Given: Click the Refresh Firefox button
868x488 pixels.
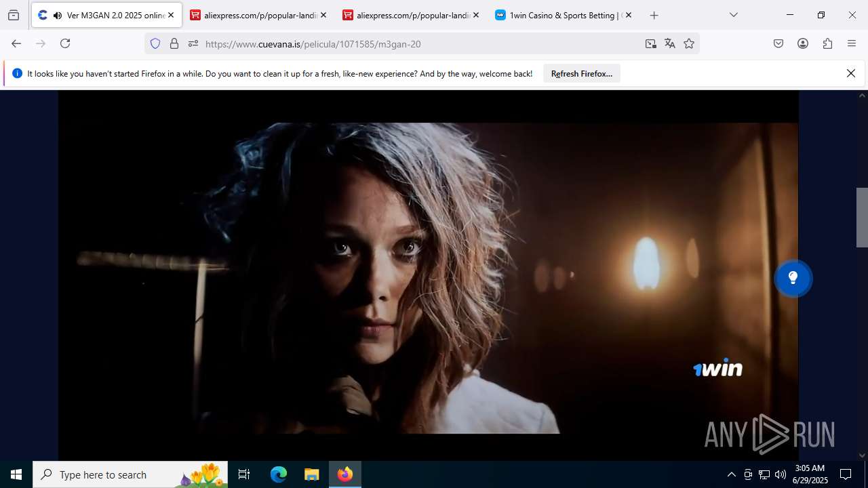Looking at the screenshot, I should point(582,74).
